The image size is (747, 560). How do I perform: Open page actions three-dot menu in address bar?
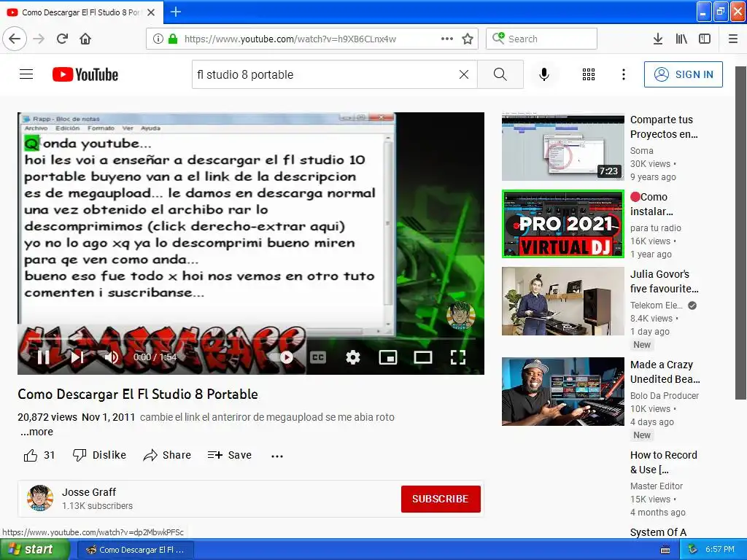[447, 39]
